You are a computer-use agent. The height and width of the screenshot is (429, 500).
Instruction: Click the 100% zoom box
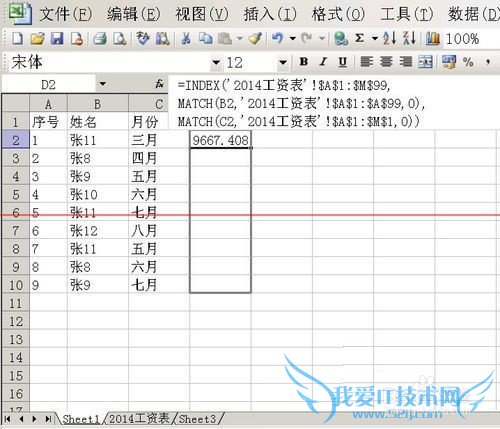click(471, 39)
